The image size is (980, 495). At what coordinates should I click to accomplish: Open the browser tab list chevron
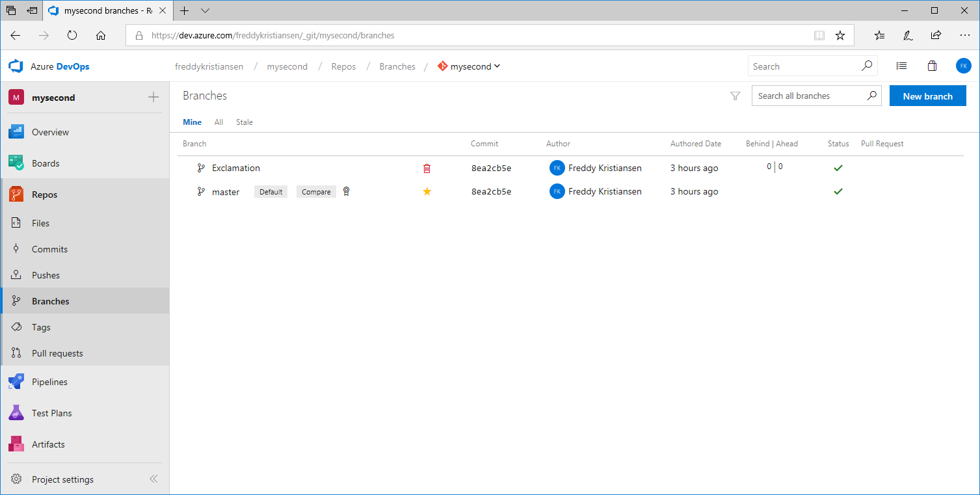[x=205, y=10]
